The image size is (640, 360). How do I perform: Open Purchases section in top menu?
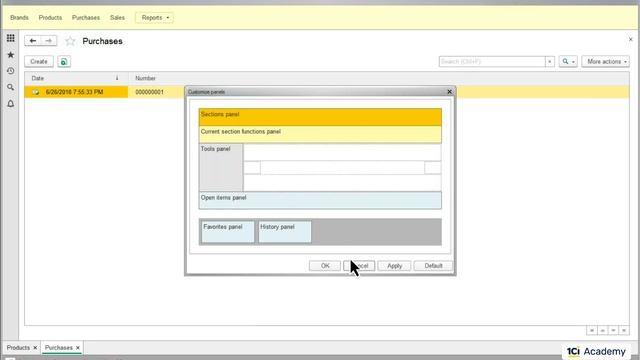(86, 18)
